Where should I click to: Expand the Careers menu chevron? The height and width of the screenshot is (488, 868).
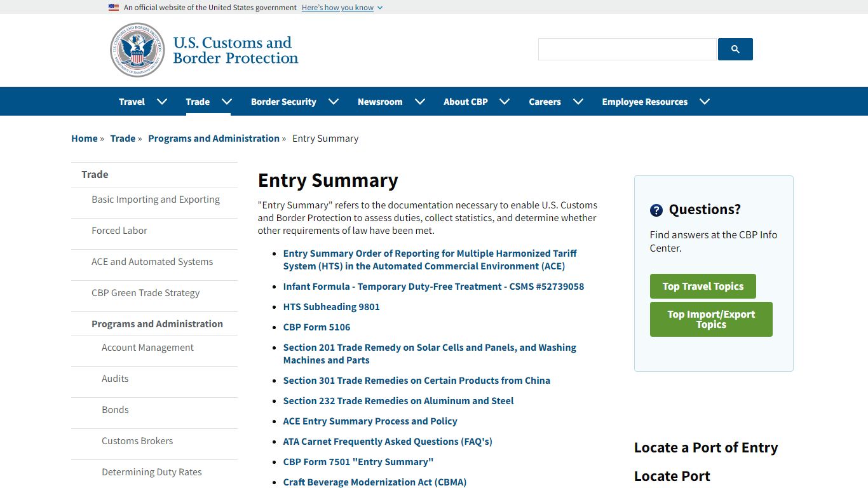coord(578,102)
